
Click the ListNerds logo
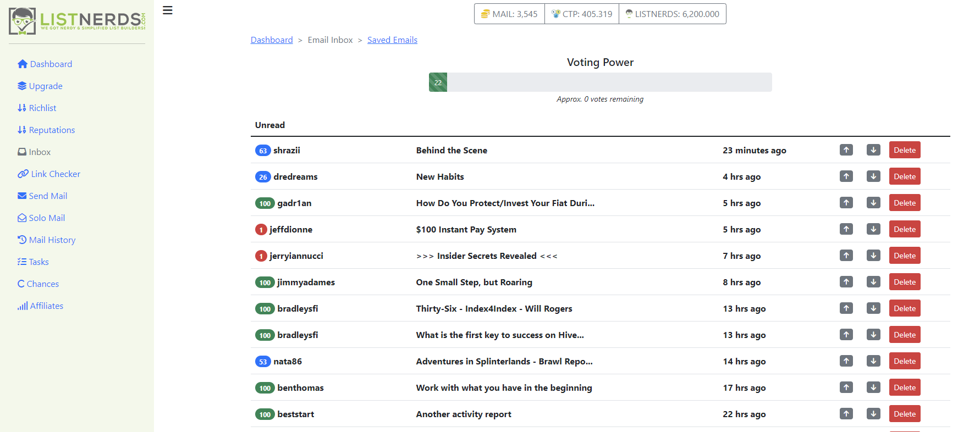77,21
